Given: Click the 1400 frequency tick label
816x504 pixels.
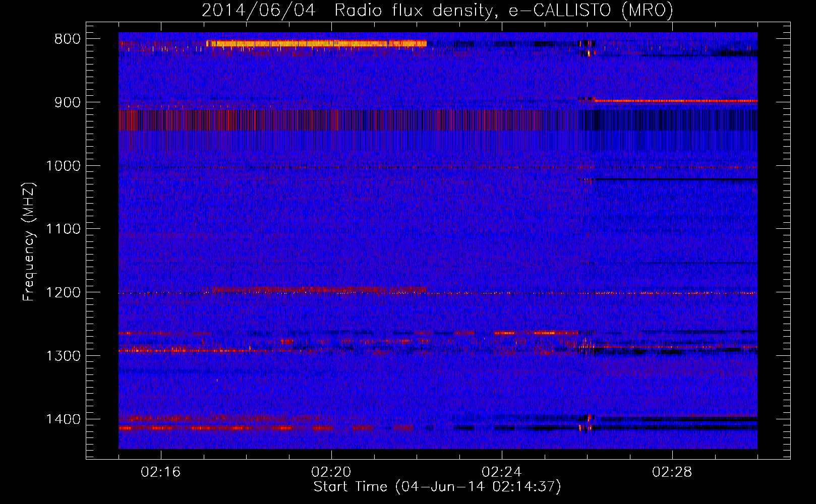Looking at the screenshot, I should [63, 419].
